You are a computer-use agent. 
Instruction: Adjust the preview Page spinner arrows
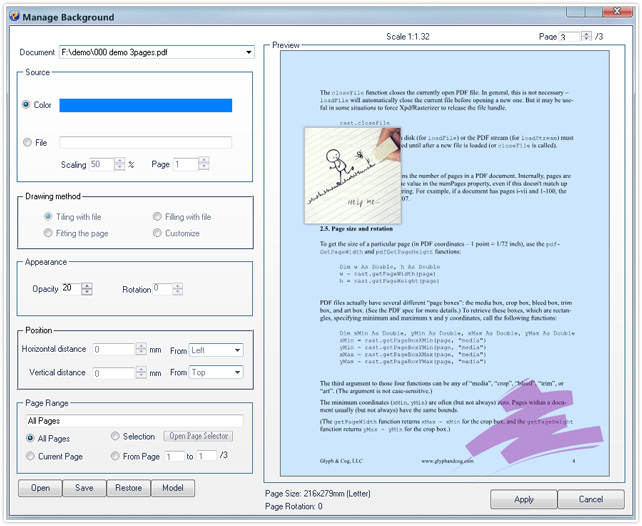[x=586, y=36]
